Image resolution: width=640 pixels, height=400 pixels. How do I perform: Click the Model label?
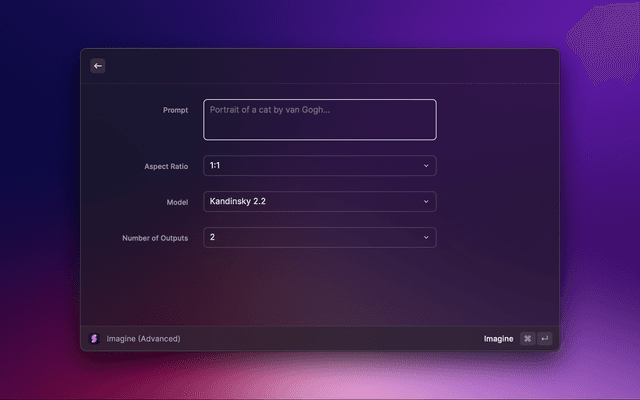(x=177, y=202)
